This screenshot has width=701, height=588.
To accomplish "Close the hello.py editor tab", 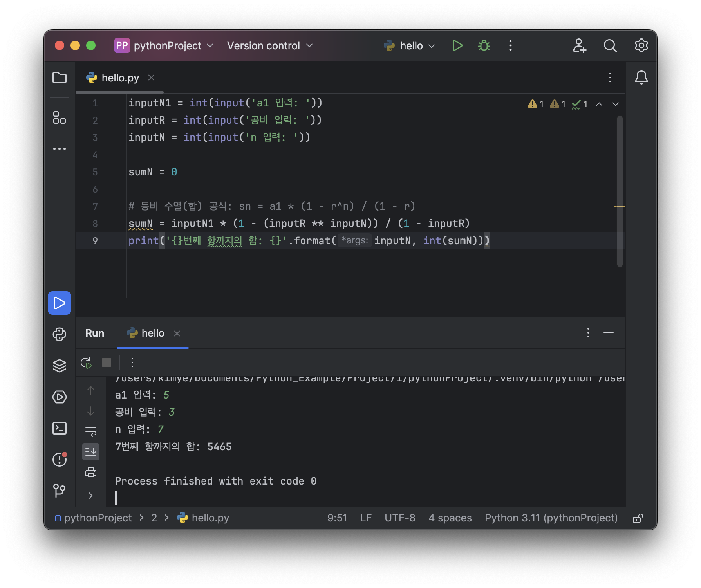I will (151, 78).
